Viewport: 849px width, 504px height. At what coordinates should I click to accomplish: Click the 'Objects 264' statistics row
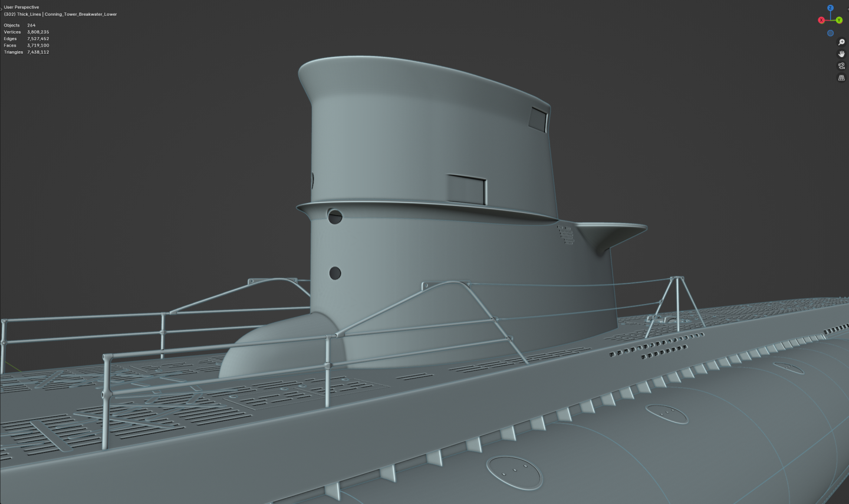coord(19,25)
